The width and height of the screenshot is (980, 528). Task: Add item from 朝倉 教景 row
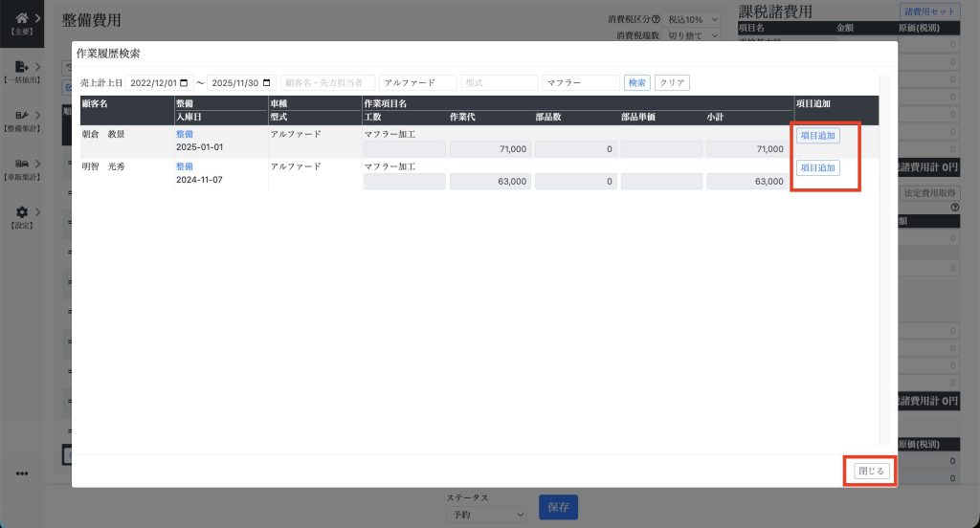(817, 136)
